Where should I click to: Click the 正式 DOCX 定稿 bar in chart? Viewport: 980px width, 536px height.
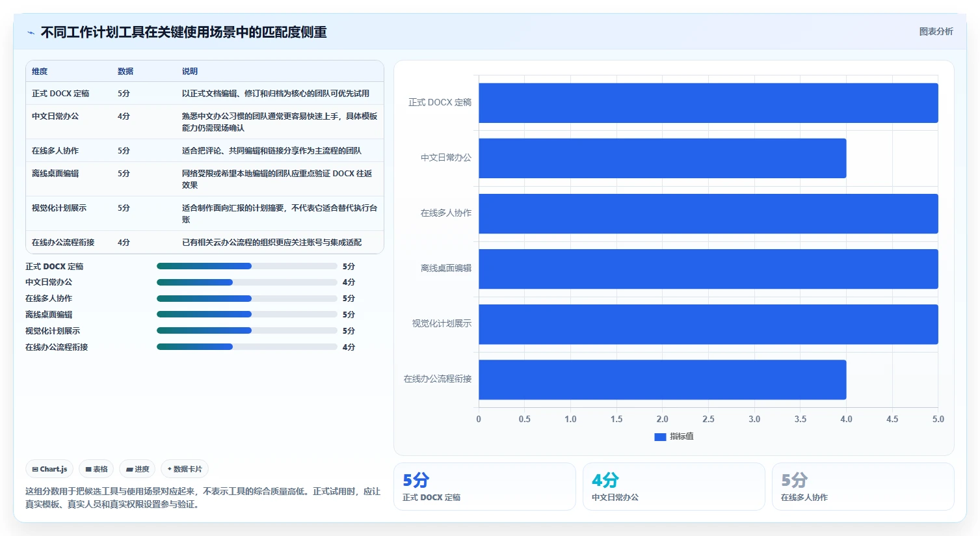[x=708, y=103]
